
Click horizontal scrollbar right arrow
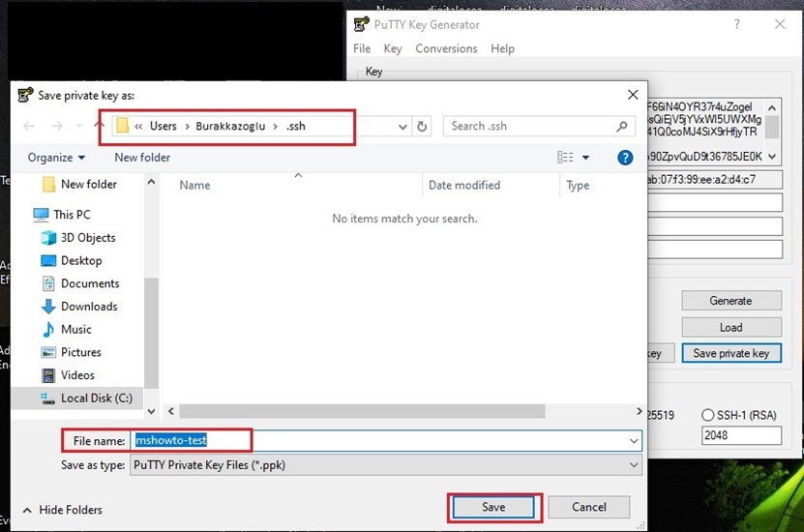[639, 411]
